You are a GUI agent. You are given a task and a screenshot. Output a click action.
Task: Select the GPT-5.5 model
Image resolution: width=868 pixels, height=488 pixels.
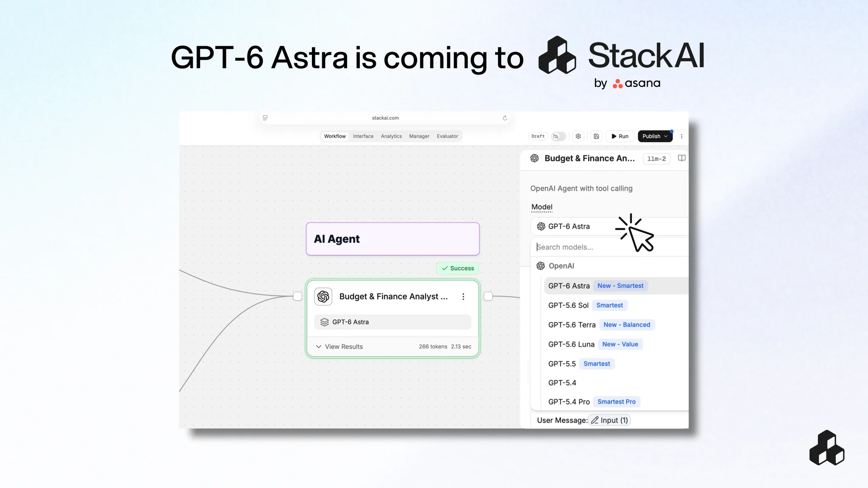pos(616,364)
